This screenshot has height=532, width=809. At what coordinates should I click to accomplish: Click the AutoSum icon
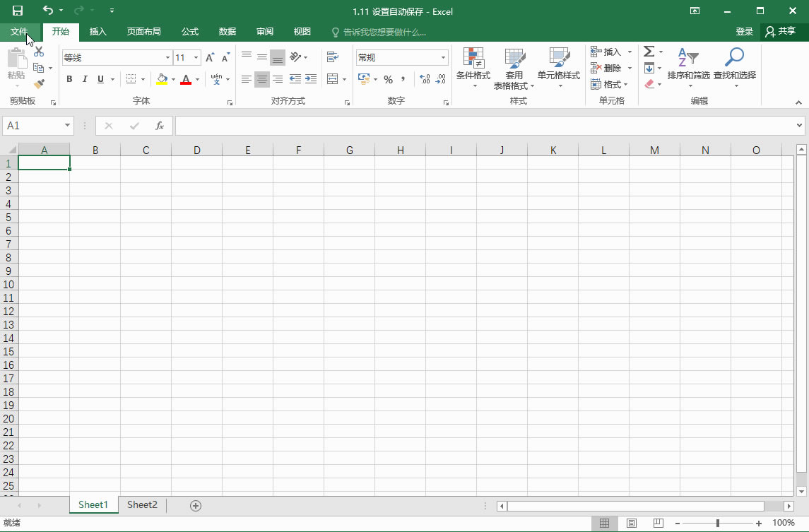[x=649, y=51]
